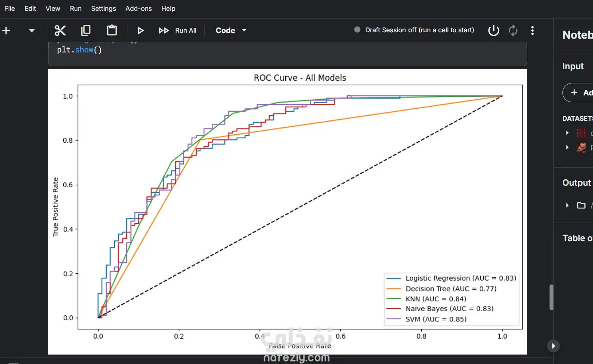Copy the cell using copy icon
This screenshot has height=364, width=593.
pos(86,30)
